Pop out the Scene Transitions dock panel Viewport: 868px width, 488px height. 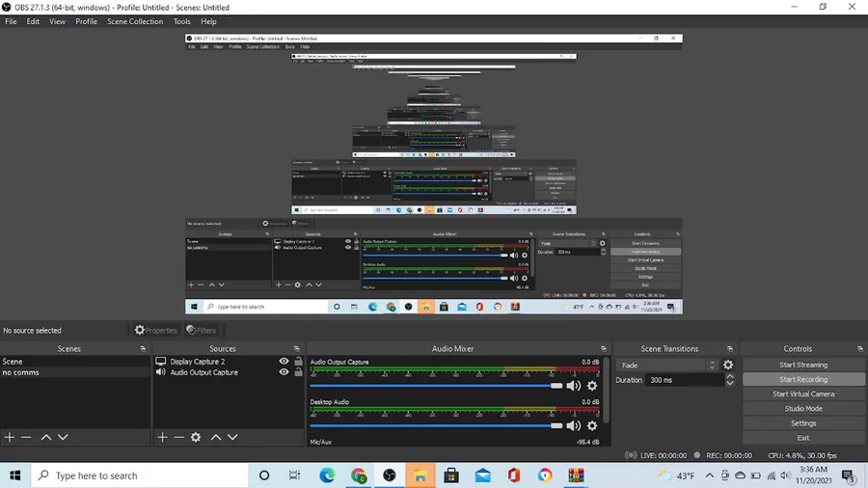click(730, 348)
